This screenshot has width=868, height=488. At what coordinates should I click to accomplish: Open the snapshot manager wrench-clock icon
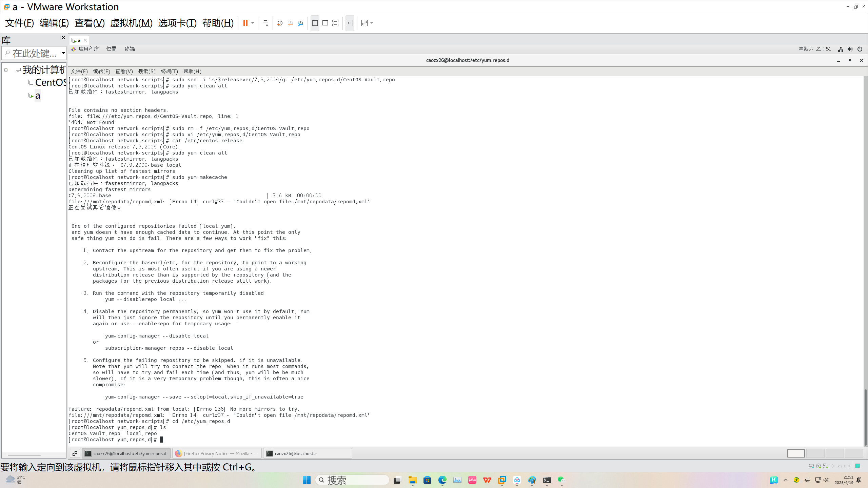300,23
